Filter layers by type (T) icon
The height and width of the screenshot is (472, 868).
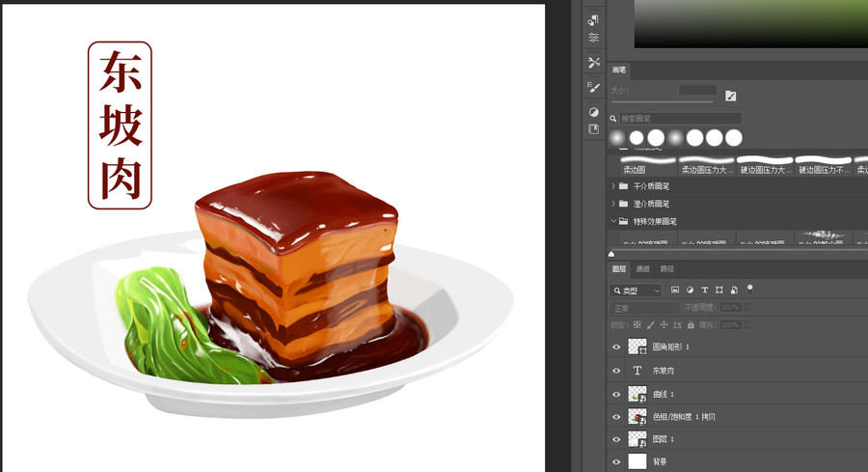point(705,290)
